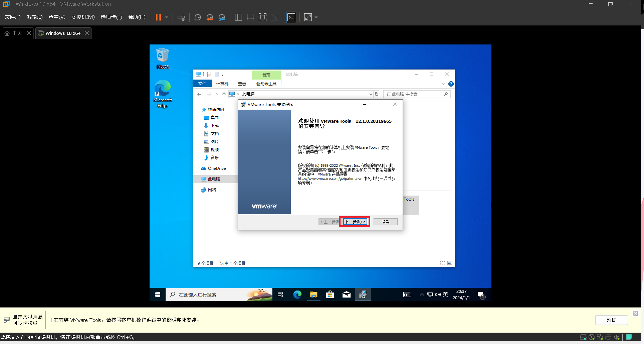Screen dimensions: 644x344
Task: Pause the virtual machine with the orange button
Action: coord(158,17)
